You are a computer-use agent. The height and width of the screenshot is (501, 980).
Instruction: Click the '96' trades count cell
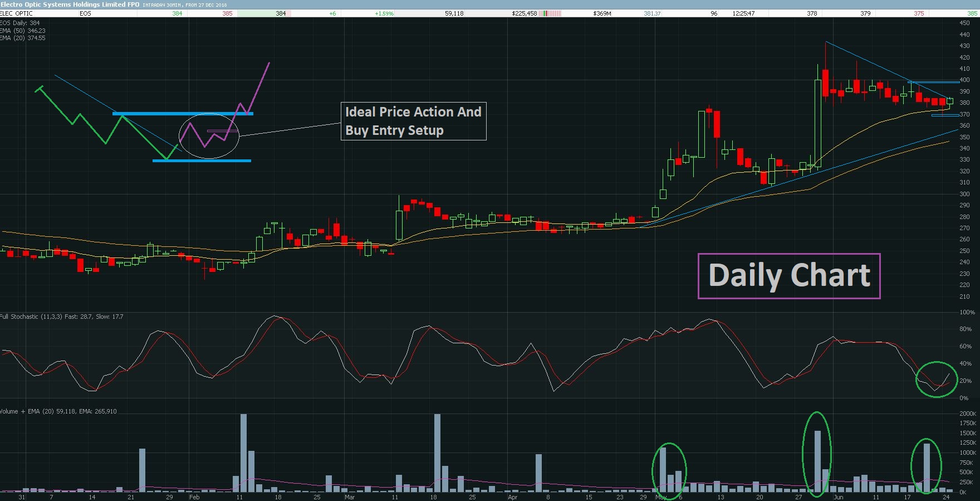(714, 13)
